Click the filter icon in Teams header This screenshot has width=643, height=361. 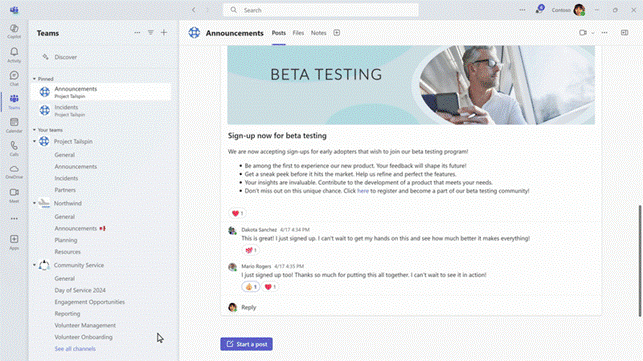click(x=150, y=32)
